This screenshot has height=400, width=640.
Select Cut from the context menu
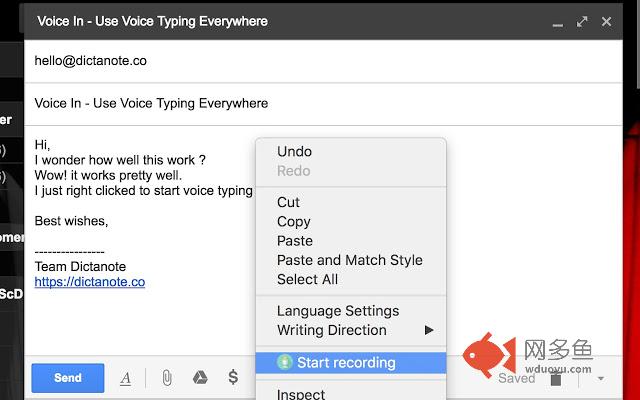288,202
